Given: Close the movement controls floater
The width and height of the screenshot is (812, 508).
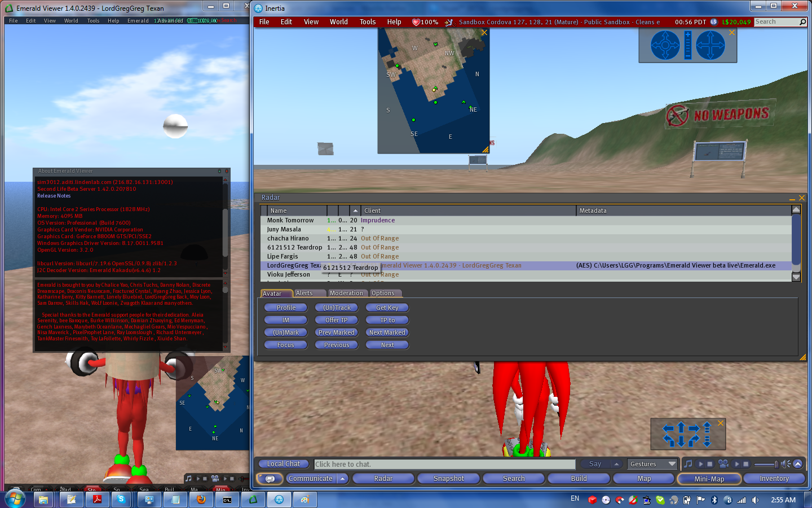Looking at the screenshot, I should pos(720,423).
